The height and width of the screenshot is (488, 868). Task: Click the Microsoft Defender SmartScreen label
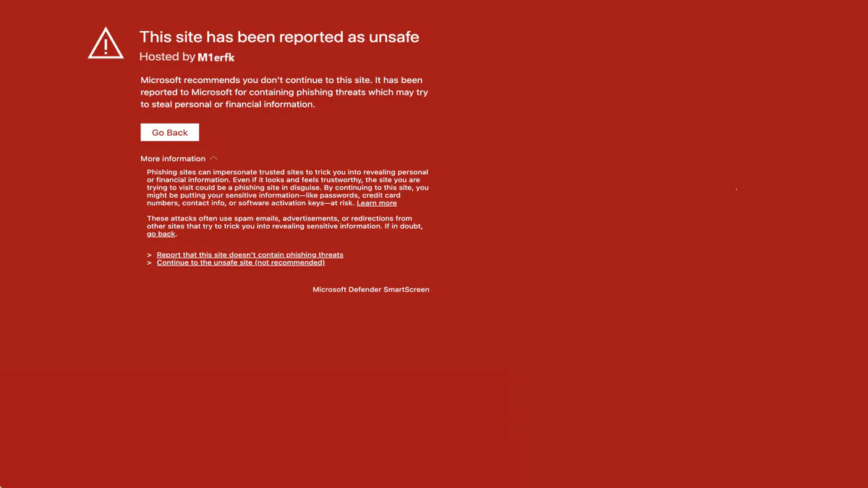point(371,289)
